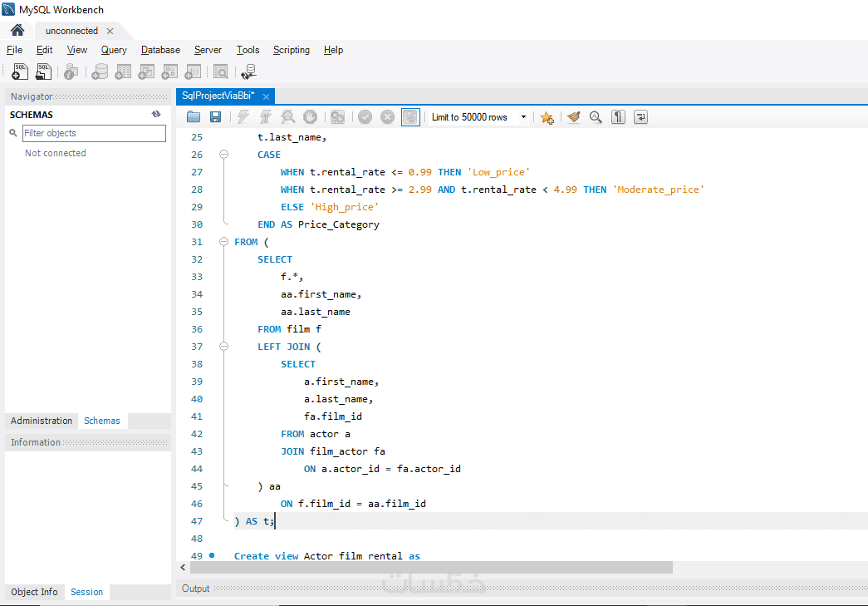Close SqlProjectViaBbi editor tab
The height and width of the screenshot is (606, 868).
tap(267, 96)
